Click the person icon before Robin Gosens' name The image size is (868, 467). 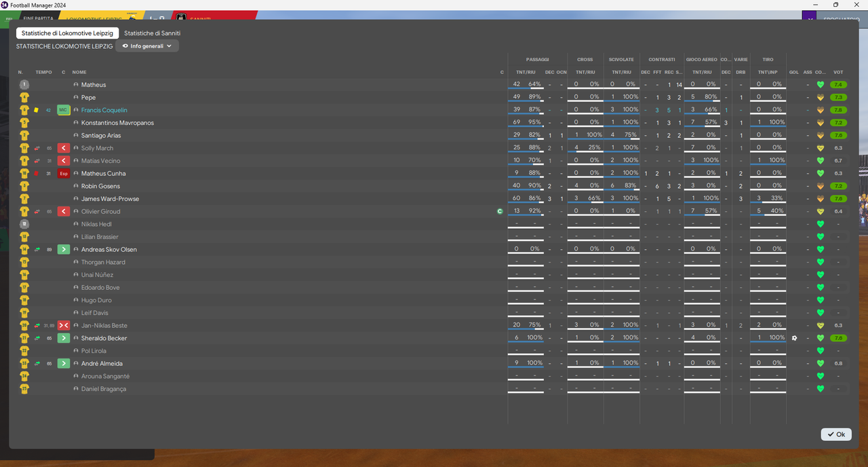pyautogui.click(x=76, y=186)
